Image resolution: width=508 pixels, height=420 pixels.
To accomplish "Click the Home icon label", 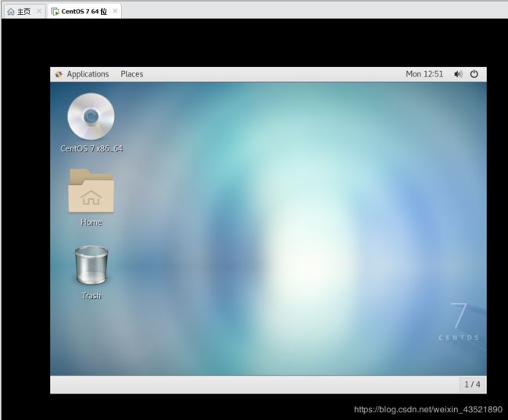I will click(x=91, y=222).
